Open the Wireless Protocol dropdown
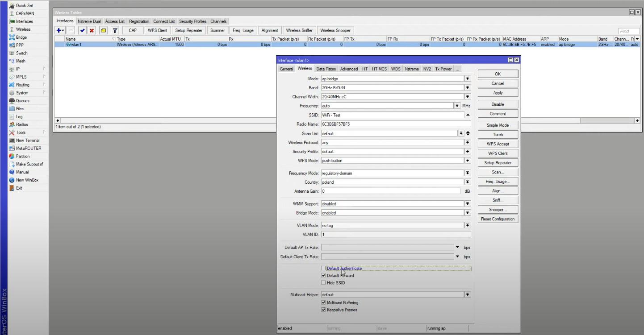 468,143
